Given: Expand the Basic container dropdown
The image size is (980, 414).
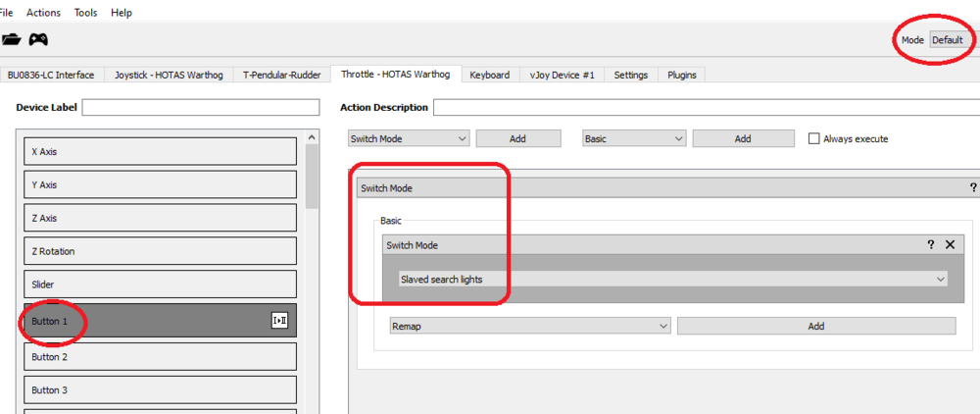Looking at the screenshot, I should click(634, 139).
